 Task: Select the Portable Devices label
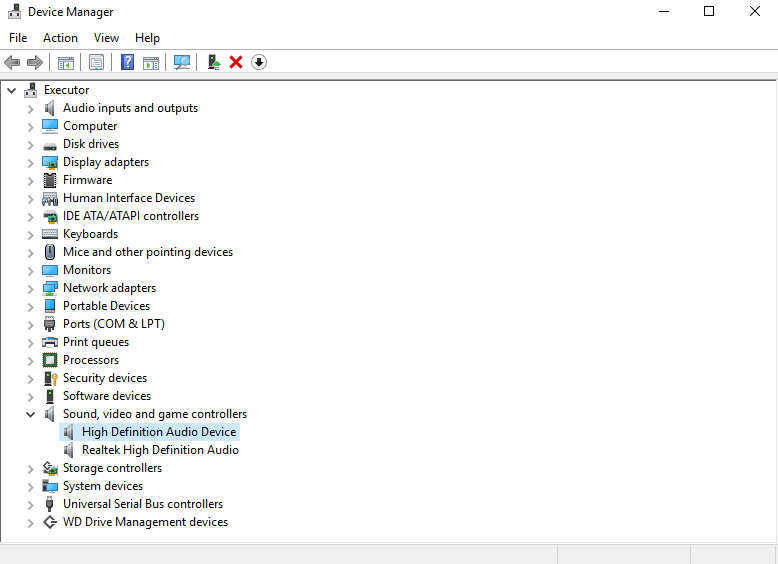(x=106, y=306)
